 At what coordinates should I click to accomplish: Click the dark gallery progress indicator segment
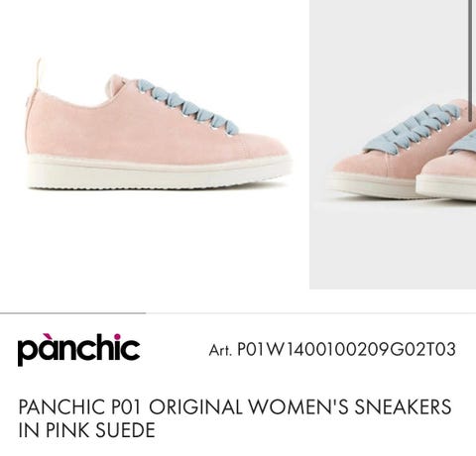pos(73,312)
